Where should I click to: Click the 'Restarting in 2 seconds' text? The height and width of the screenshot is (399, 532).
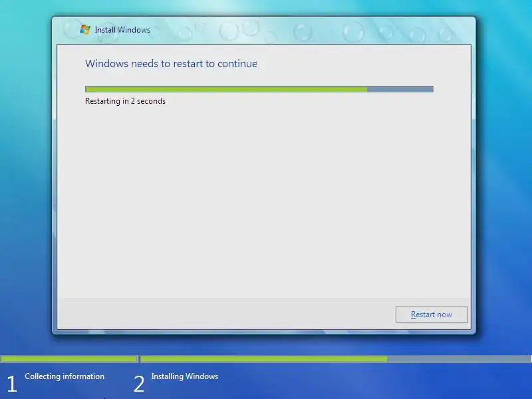(125, 101)
